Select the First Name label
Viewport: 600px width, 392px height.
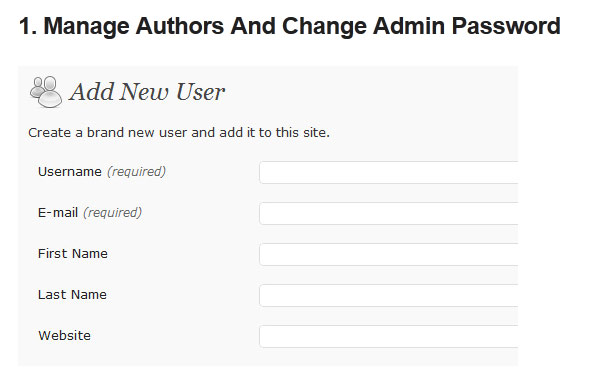pyautogui.click(x=73, y=253)
